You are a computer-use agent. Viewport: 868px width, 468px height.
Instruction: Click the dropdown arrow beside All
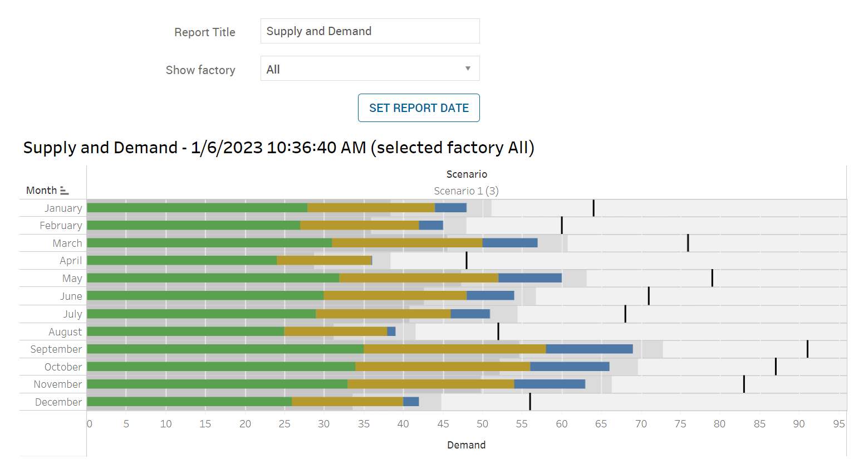[x=468, y=69]
